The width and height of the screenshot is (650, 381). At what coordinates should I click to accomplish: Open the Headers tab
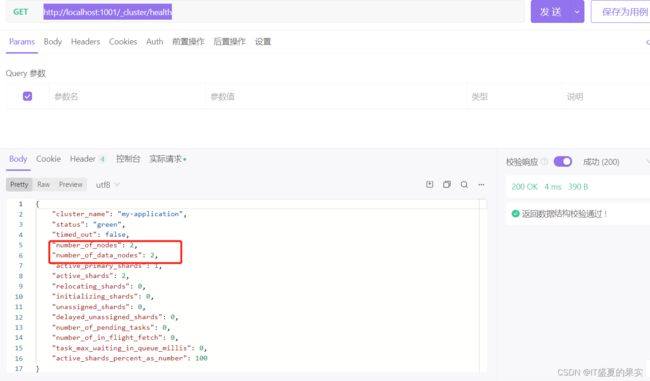85,41
